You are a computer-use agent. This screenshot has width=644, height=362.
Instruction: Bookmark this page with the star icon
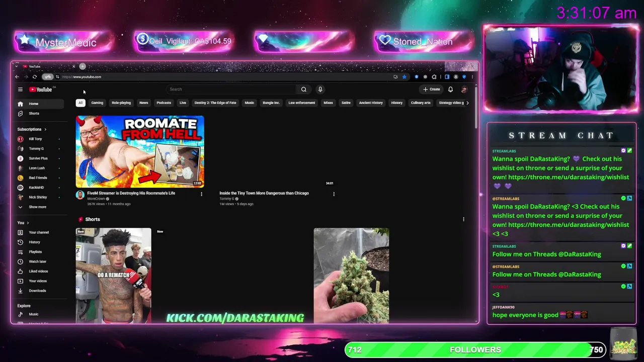[x=404, y=77]
